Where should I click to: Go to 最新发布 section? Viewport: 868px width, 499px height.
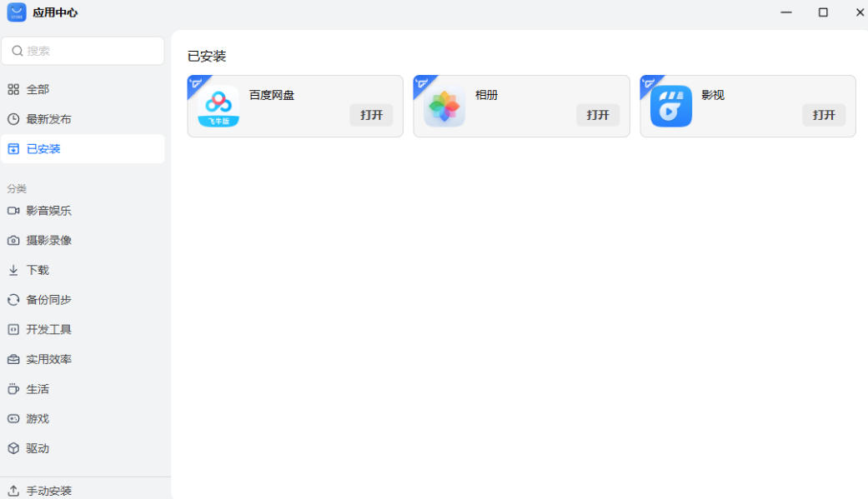tap(48, 119)
